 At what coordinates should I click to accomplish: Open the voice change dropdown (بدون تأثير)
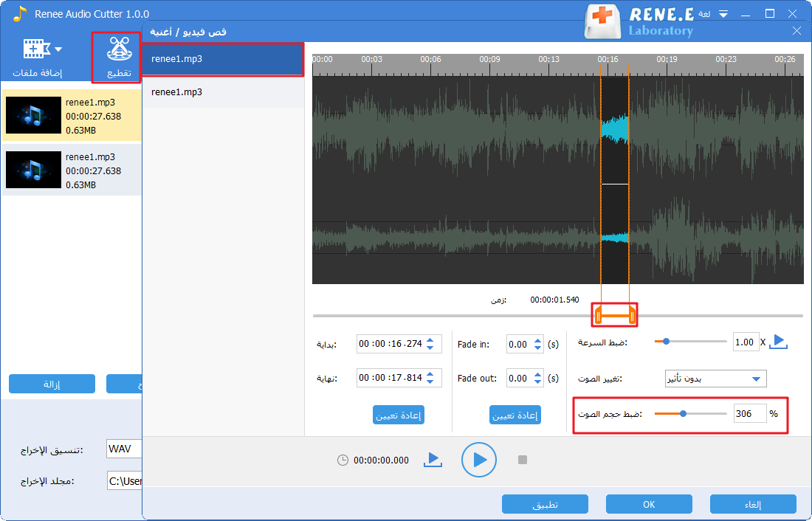[715, 379]
